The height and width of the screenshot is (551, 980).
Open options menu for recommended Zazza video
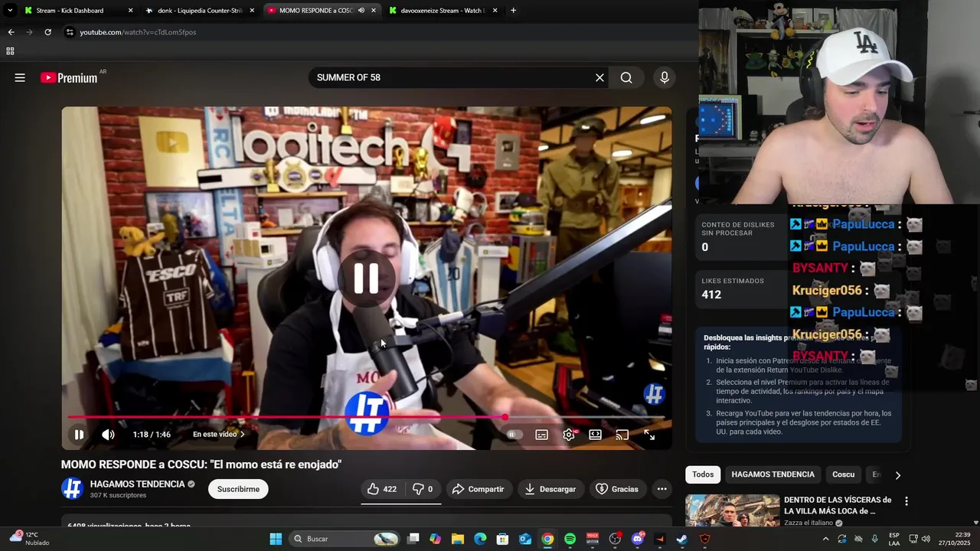pos(906,501)
